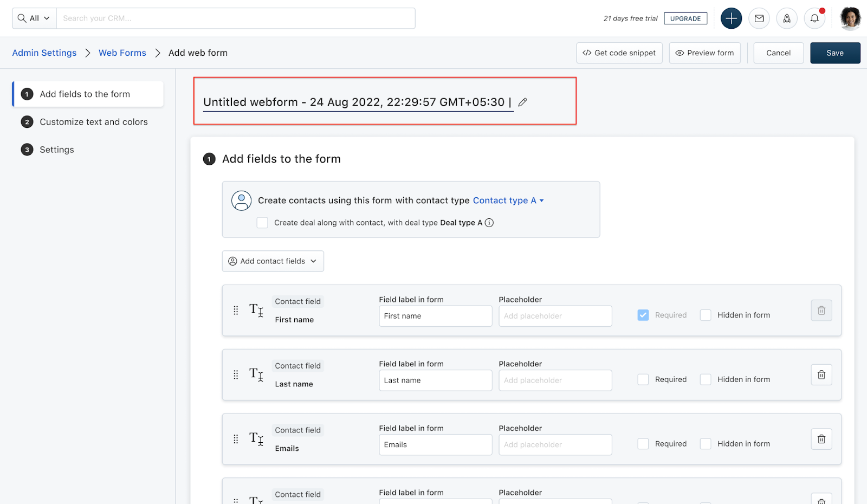
Task: Open notifications bell icon
Action: click(814, 18)
